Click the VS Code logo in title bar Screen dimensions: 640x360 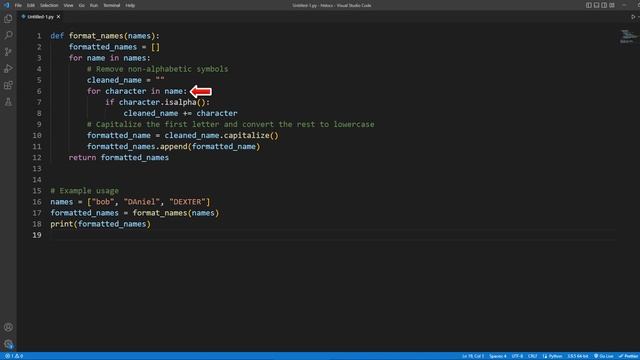(x=7, y=5)
